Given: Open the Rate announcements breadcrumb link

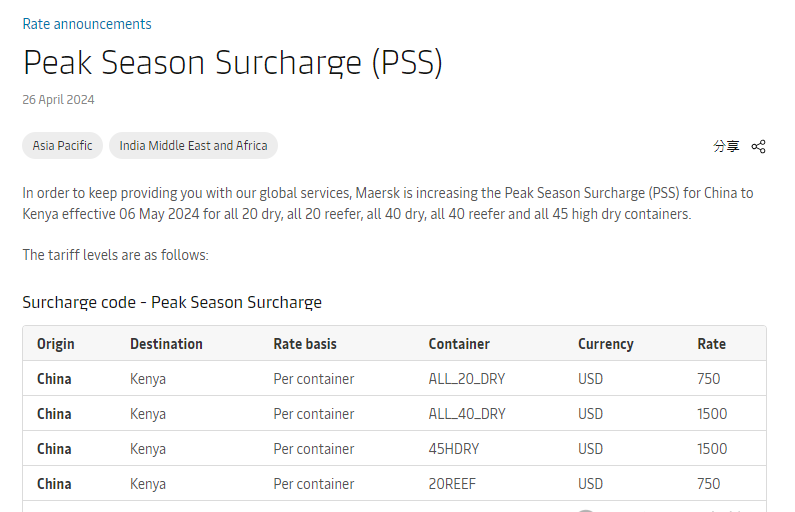Looking at the screenshot, I should [87, 24].
